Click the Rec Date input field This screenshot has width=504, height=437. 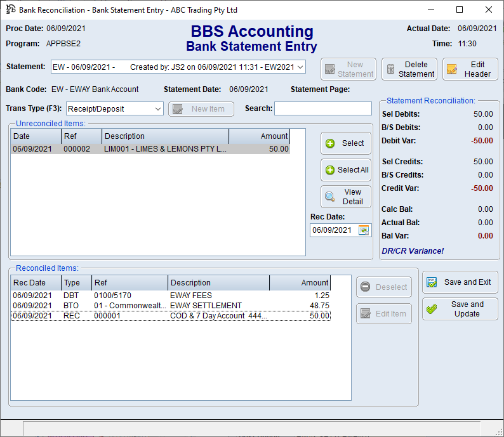333,230
